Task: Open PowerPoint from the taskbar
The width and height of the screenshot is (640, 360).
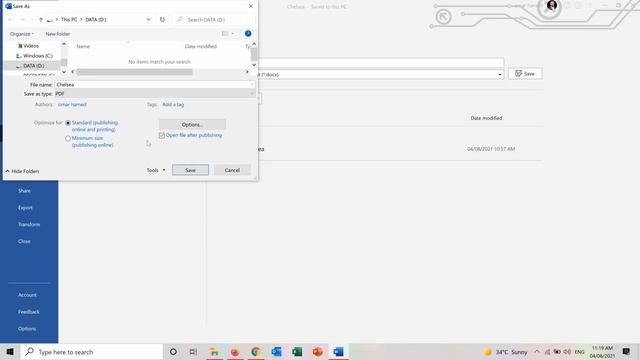Action: (x=318, y=351)
